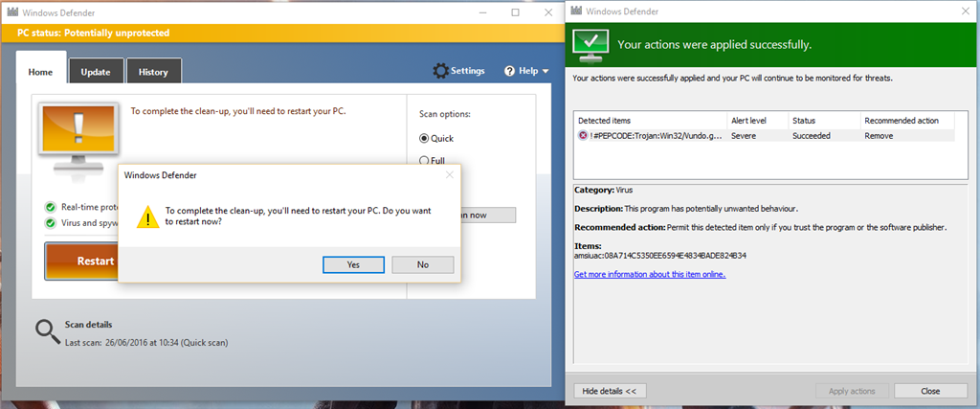Select the Trojan:Win32/Vundo detected item row
Viewport: 980px width, 409px height.
tap(764, 136)
